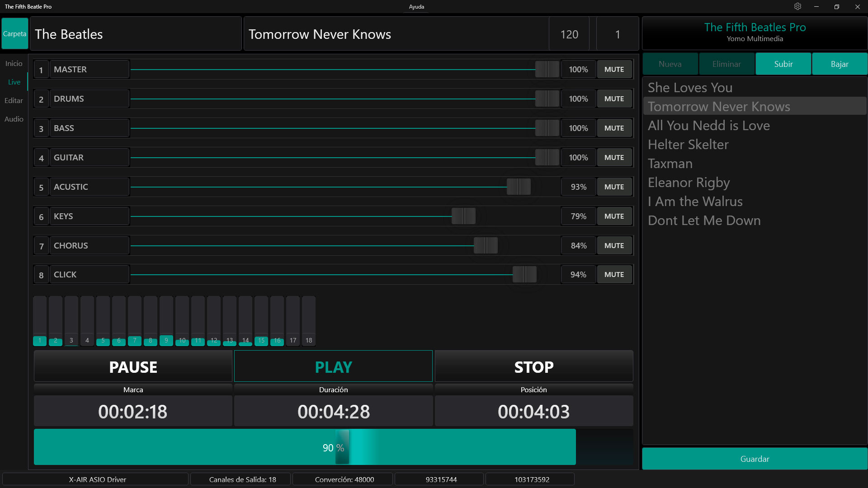Mute the DRUMS track
This screenshot has width=868, height=488.
(614, 99)
